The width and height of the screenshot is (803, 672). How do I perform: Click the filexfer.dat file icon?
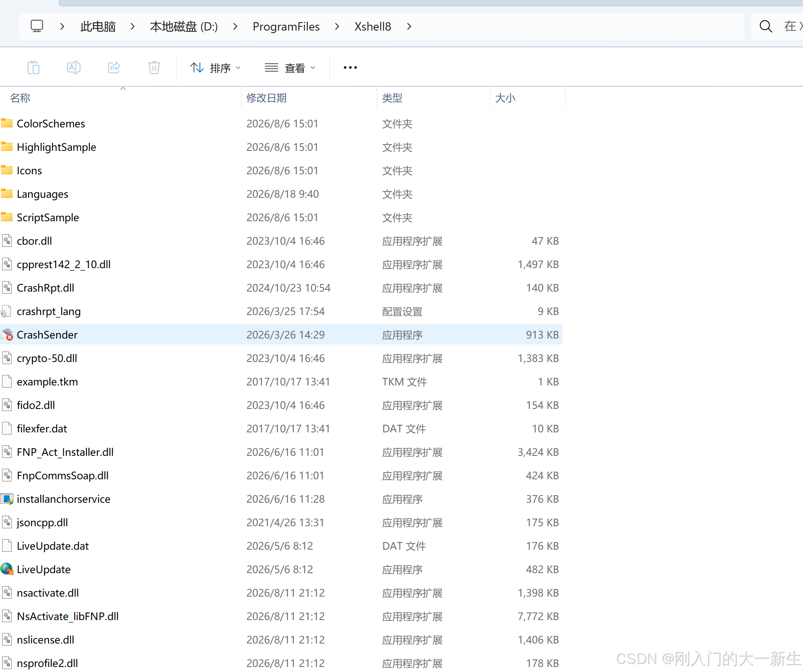[7, 428]
